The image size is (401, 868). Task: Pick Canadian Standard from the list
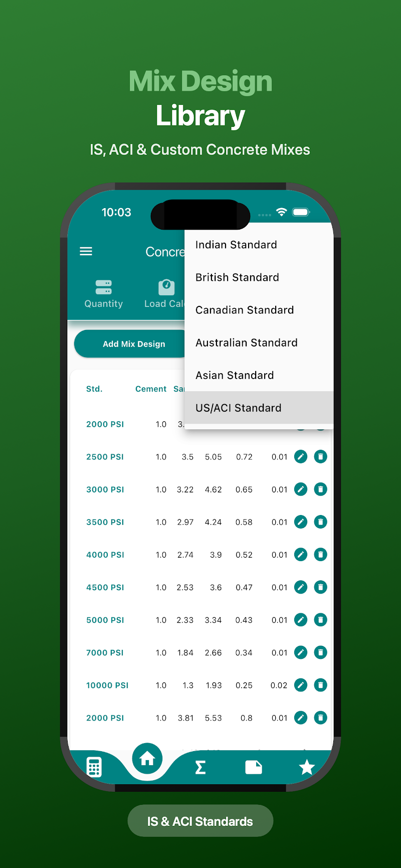click(245, 310)
